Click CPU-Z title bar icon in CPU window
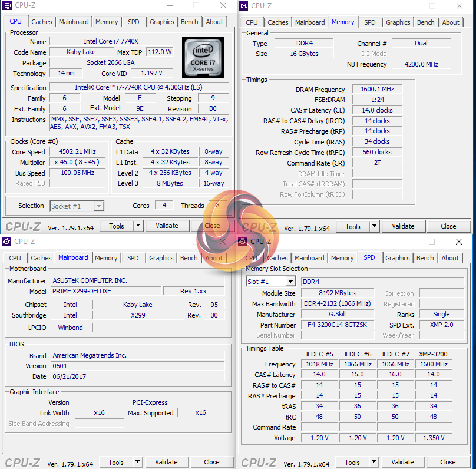Screen dimensions: 476x469 click(x=7, y=6)
